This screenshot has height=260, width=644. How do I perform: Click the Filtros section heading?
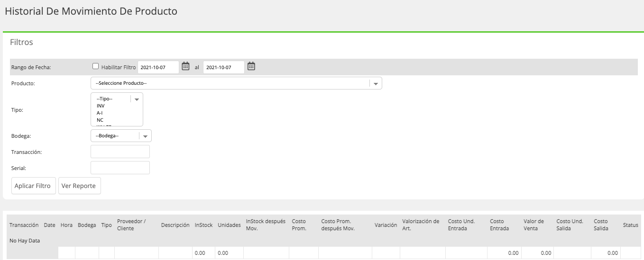coord(21,42)
